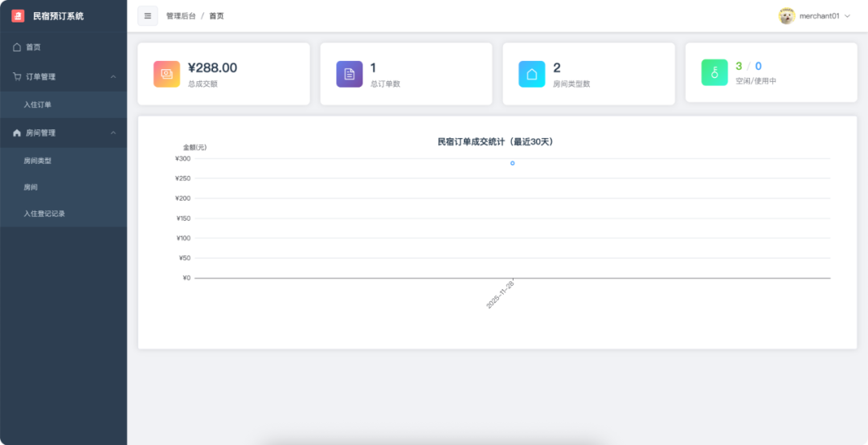Open the merchant01 user dropdown arrow

(x=847, y=16)
